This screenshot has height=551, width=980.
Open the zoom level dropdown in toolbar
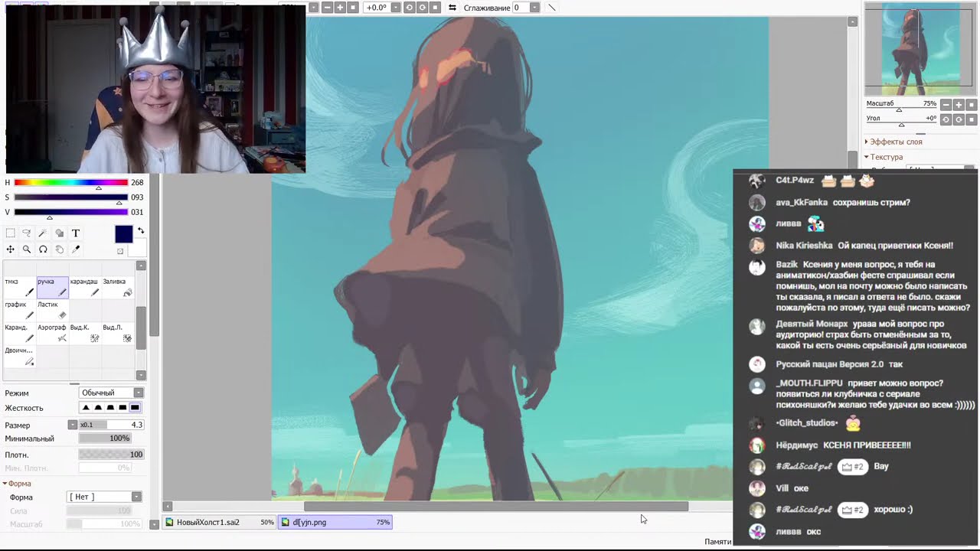pyautogui.click(x=313, y=8)
